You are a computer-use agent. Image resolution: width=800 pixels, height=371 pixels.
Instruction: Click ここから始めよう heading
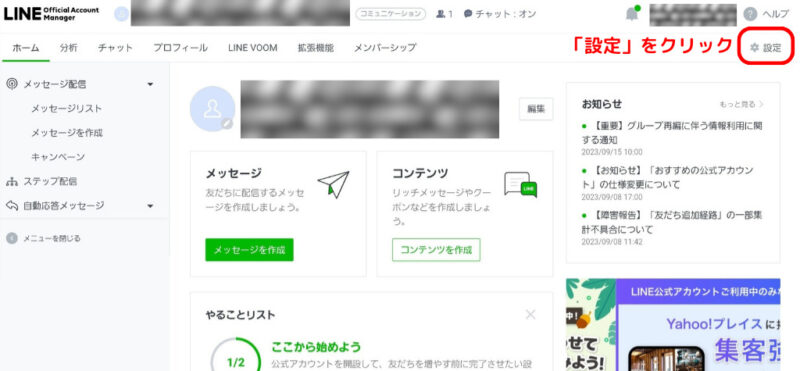316,347
